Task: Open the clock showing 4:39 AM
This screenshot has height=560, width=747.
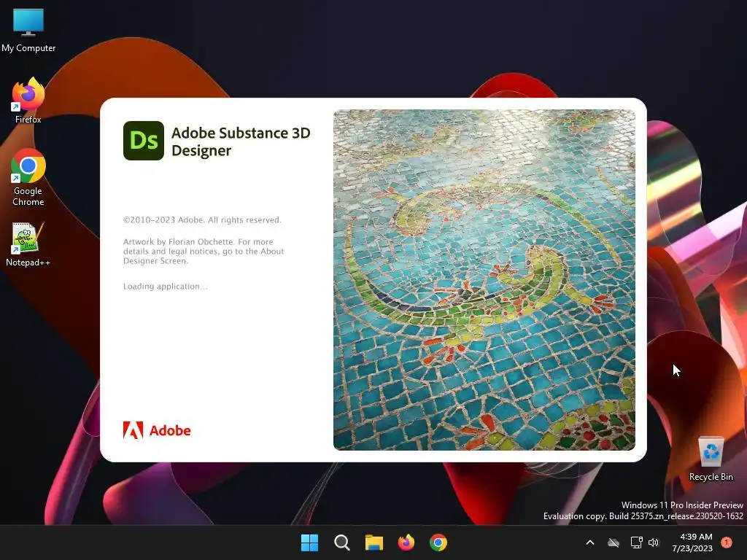Action: point(692,542)
